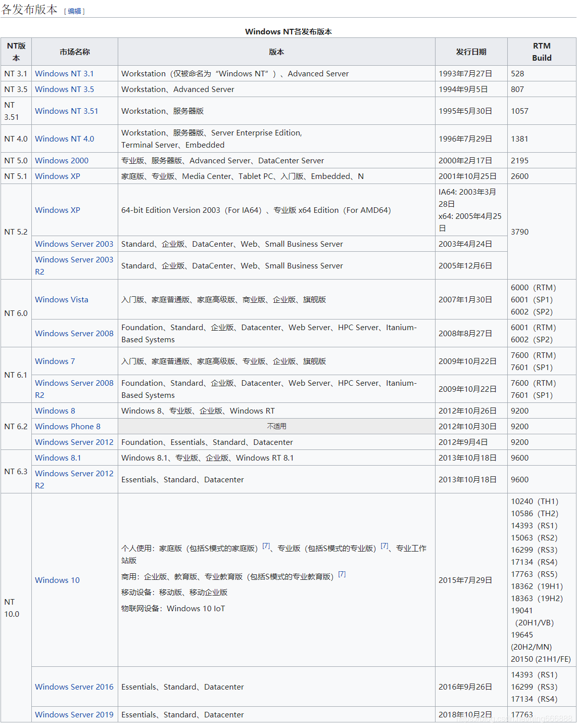Screen dimensions: 577x728
Task: Open the Windows NT 3.5 link
Action: (64, 89)
